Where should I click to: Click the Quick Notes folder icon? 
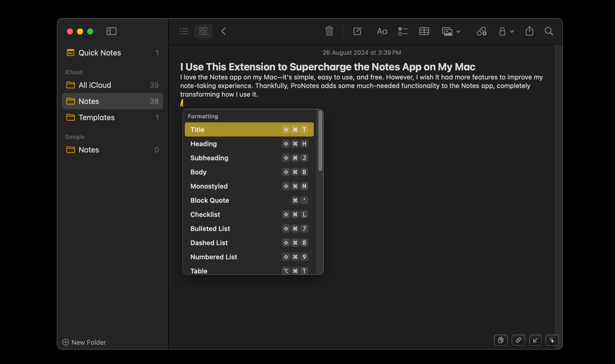[x=71, y=53]
